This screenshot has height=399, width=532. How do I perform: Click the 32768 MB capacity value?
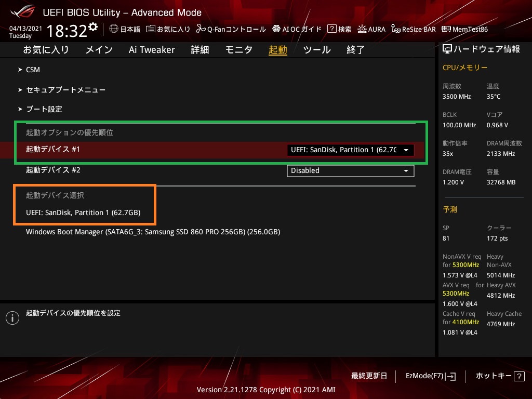click(x=501, y=182)
